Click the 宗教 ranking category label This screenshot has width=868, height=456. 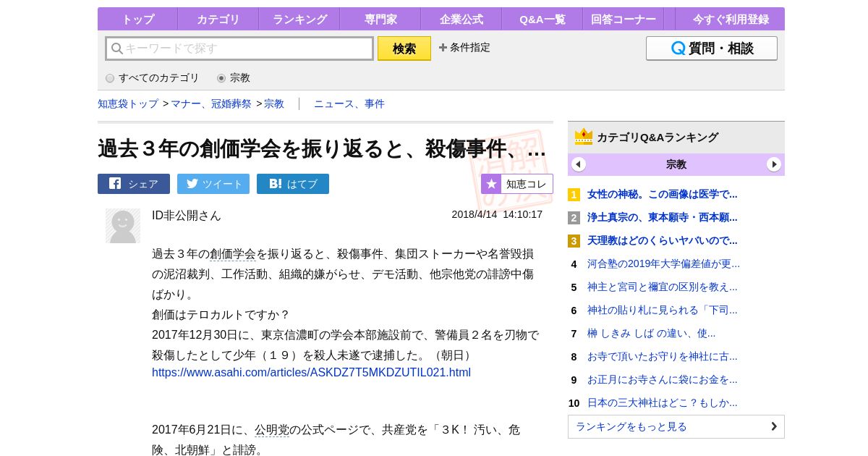click(x=676, y=164)
